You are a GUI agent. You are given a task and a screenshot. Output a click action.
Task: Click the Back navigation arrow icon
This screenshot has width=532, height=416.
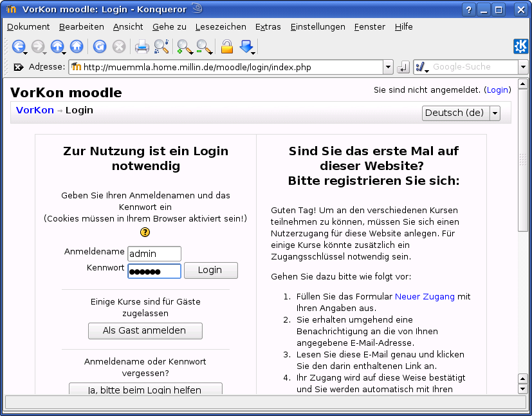(18, 46)
